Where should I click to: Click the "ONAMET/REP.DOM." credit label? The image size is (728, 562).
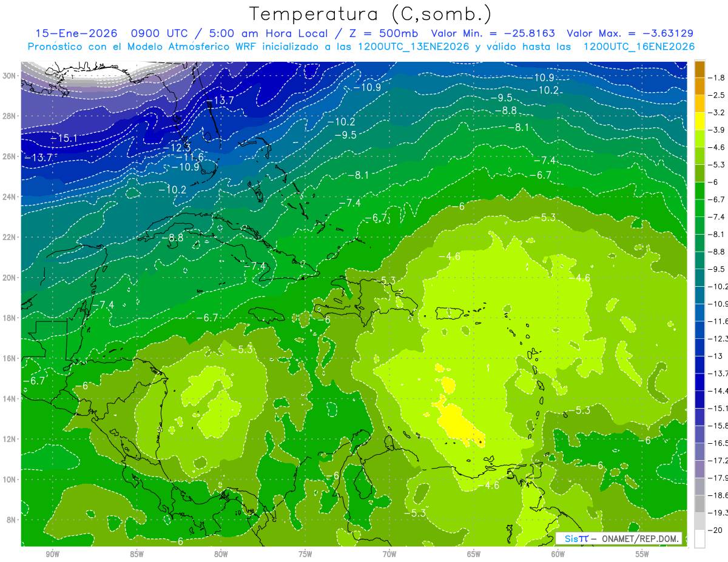tap(641, 538)
